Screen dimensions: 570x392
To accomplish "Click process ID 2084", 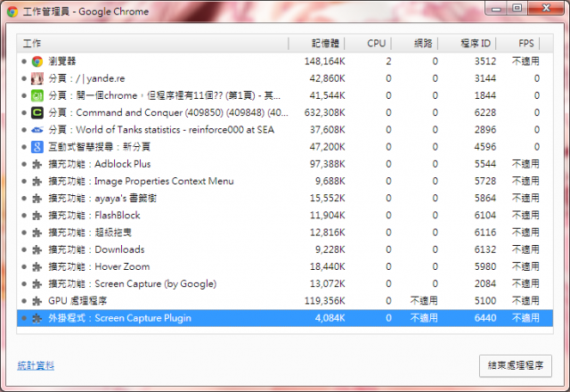I will (x=484, y=283).
